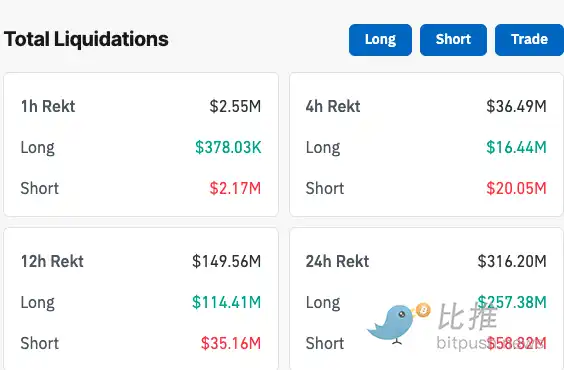564x370 pixels.
Task: Click the Trade button
Action: pyautogui.click(x=529, y=40)
